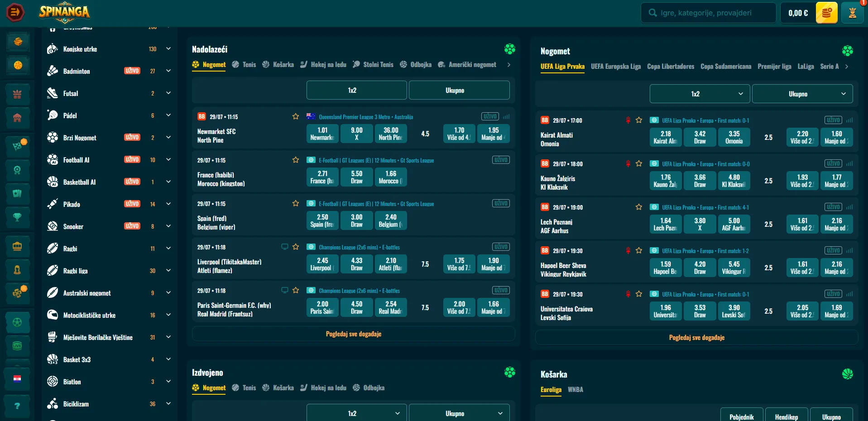This screenshot has width=868, height=421.
Task: Open the help question mark icon
Action: click(x=17, y=406)
